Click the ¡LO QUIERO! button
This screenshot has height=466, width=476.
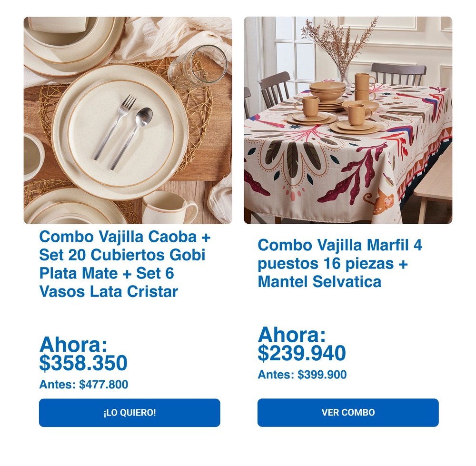point(129,413)
